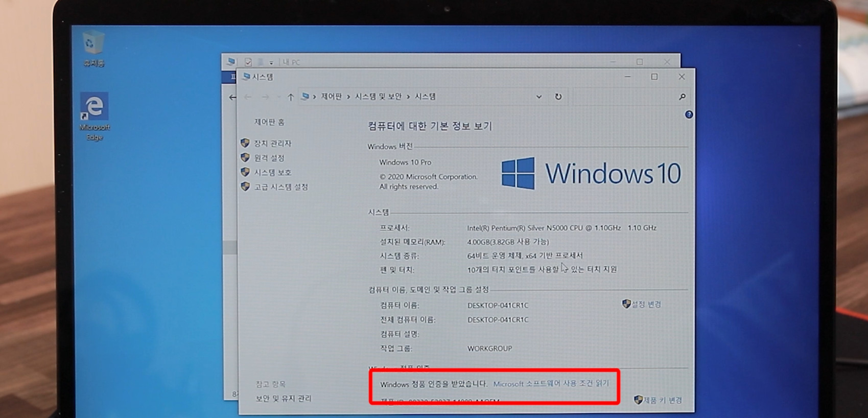
Task: Close the 시스템 window
Action: pos(682,77)
